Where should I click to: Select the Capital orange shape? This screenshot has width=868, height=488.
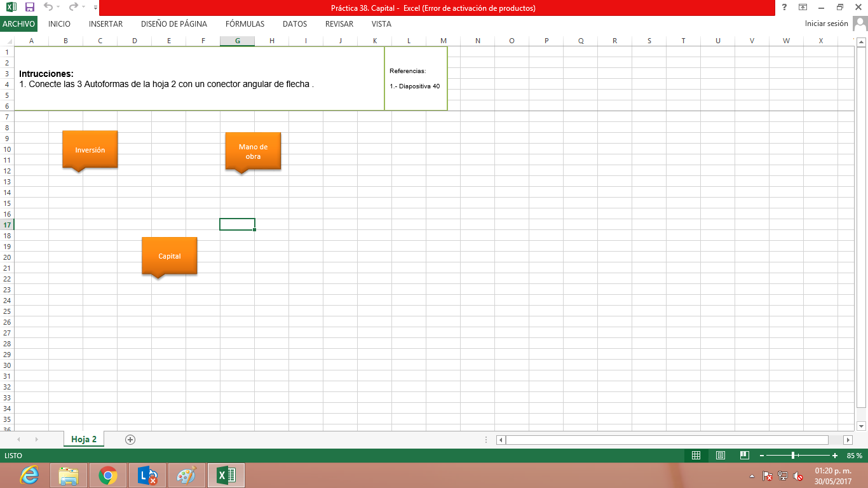tap(170, 257)
